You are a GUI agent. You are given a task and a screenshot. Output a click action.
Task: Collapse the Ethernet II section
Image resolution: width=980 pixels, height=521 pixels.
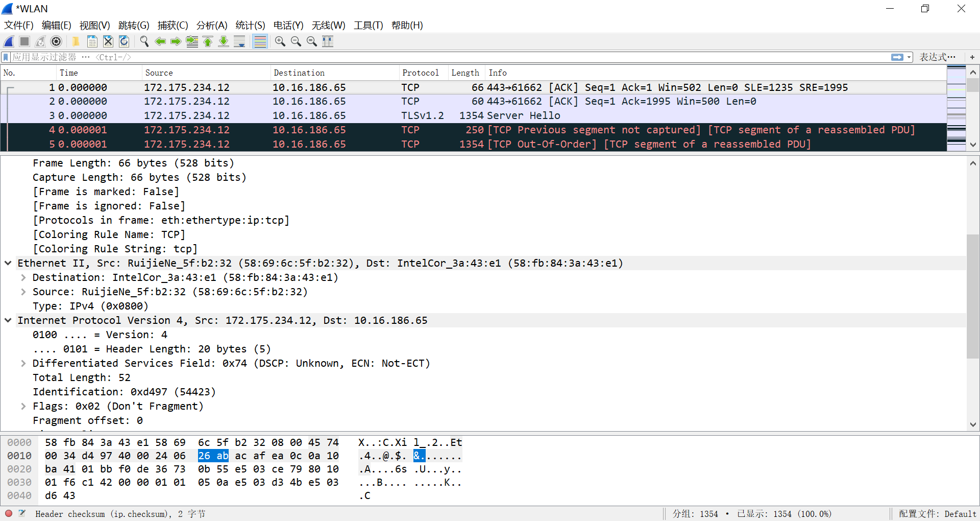coord(8,263)
